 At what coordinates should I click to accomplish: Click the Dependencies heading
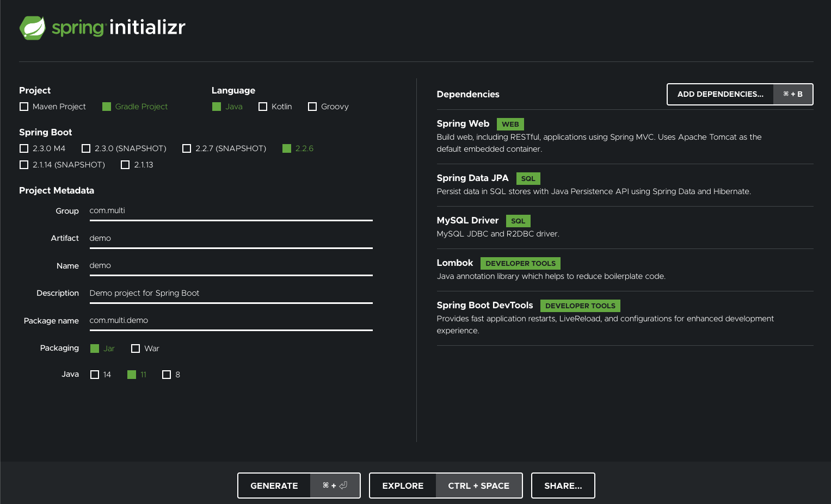pos(468,94)
